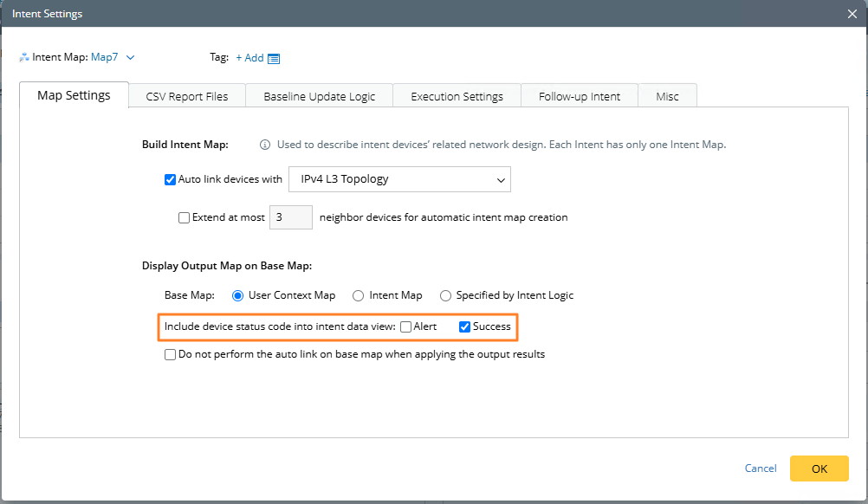Uncheck the Success status code checkbox
This screenshot has height=504, width=868.
click(x=464, y=327)
